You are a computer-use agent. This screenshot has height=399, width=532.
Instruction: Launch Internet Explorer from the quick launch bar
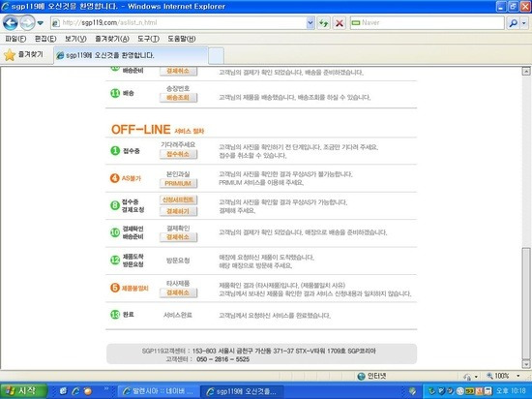pos(75,391)
